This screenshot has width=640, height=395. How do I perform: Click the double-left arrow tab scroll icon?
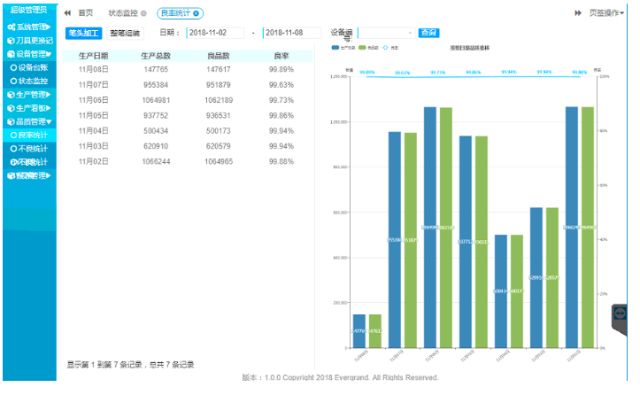point(67,13)
